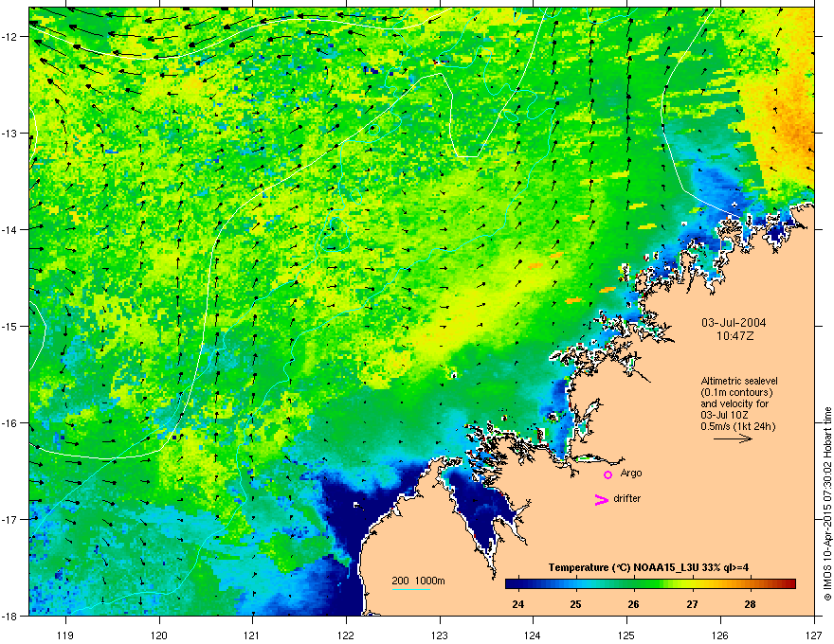Click the temperature color bar

coord(650,583)
